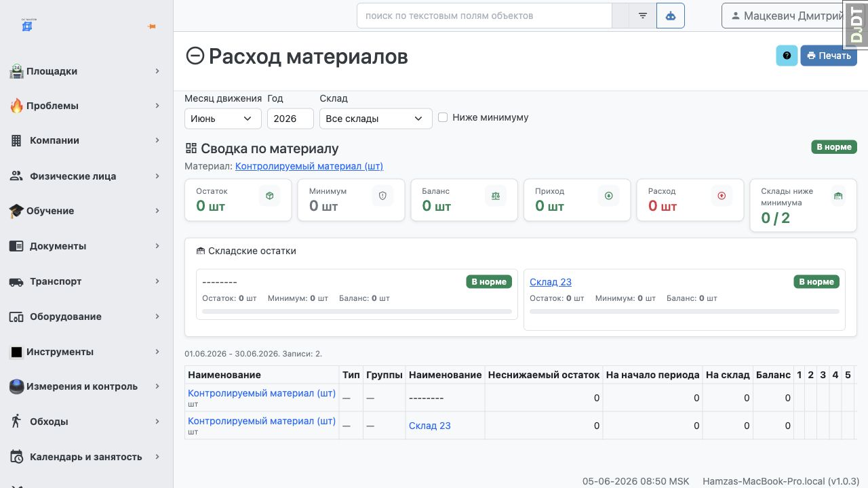This screenshot has width=868, height=488.
Task: Open the Мацкевич Дмитрий user menu button
Action: click(x=787, y=16)
